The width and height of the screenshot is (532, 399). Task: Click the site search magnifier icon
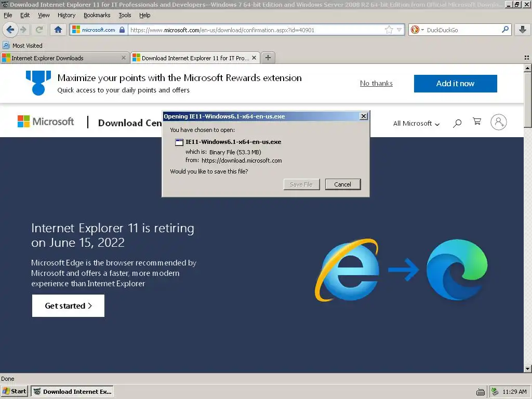(x=457, y=123)
